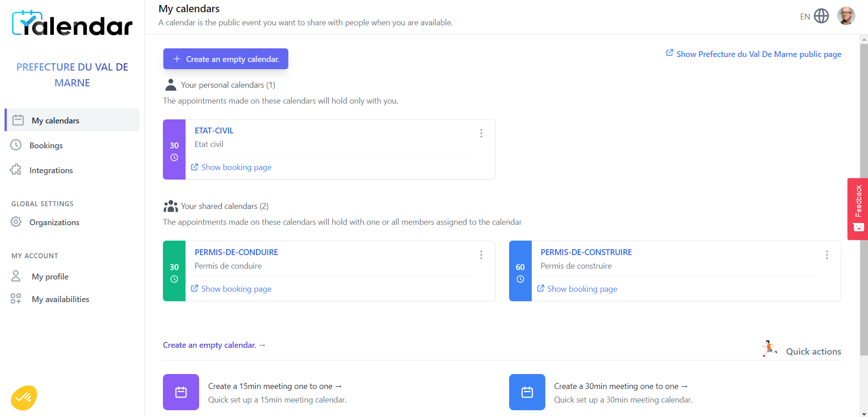
Task: Open PERMIS-DE-CONSTRUIRE three-dot options menu
Action: [827, 255]
